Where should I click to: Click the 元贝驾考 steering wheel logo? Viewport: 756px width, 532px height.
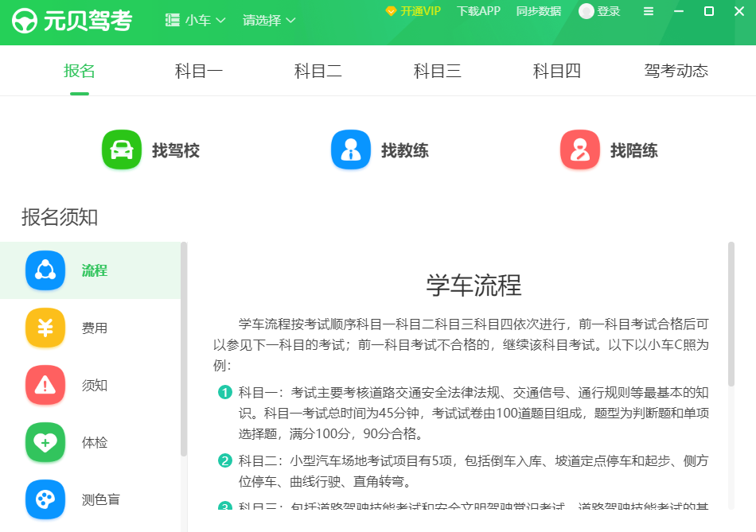pos(24,21)
